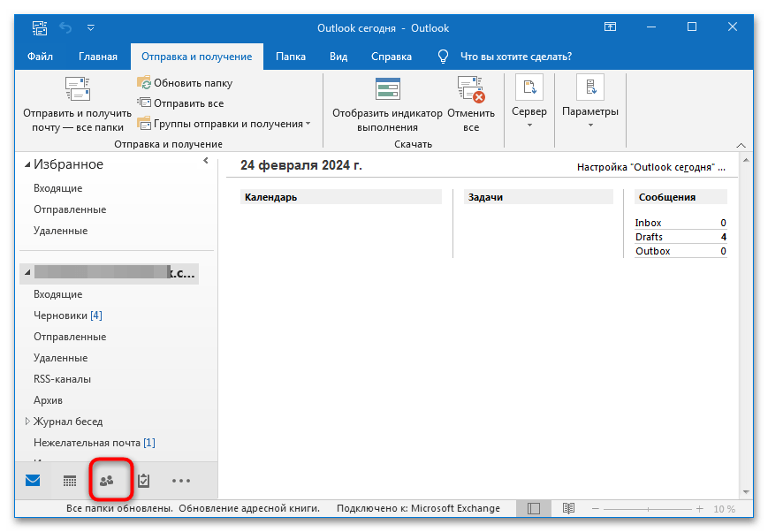Image resolution: width=768 pixels, height=532 pixels.
Task: Switch to Reading view status icon
Action: 568,508
